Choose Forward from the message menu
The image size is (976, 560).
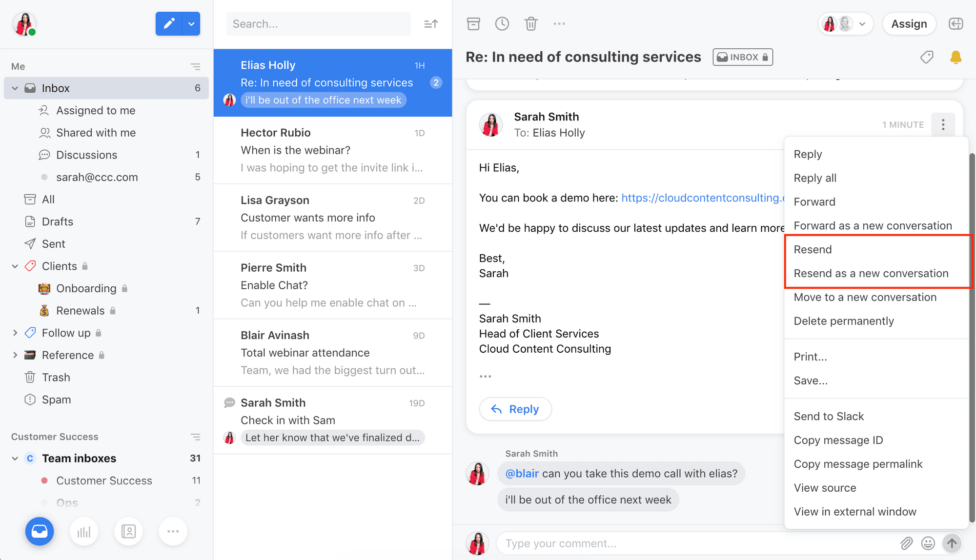[x=876, y=202]
